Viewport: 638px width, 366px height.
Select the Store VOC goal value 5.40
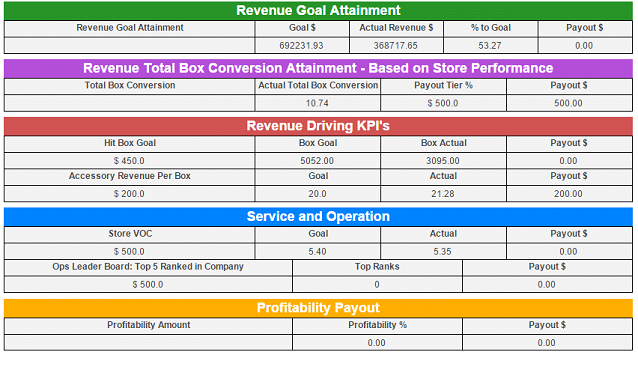click(x=317, y=252)
